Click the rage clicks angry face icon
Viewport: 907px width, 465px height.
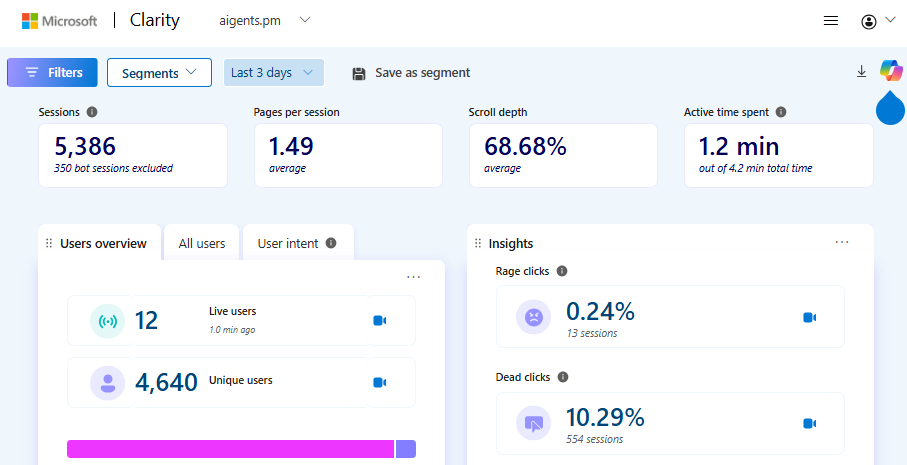click(x=533, y=317)
